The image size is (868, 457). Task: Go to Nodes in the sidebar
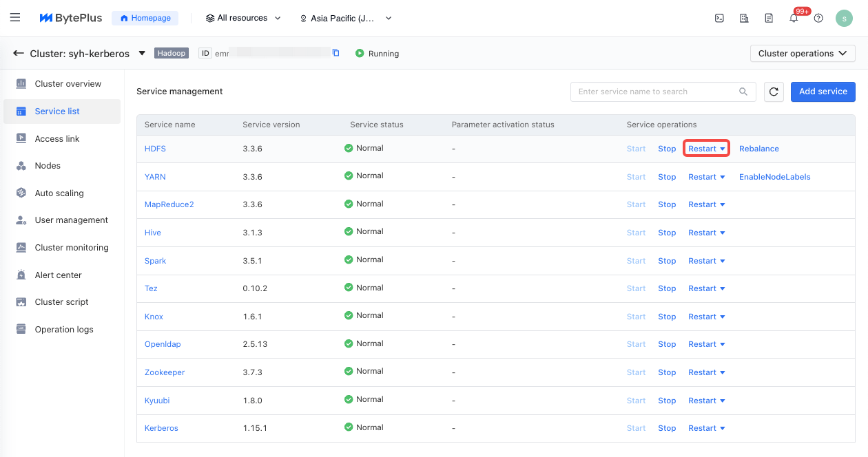(48, 166)
